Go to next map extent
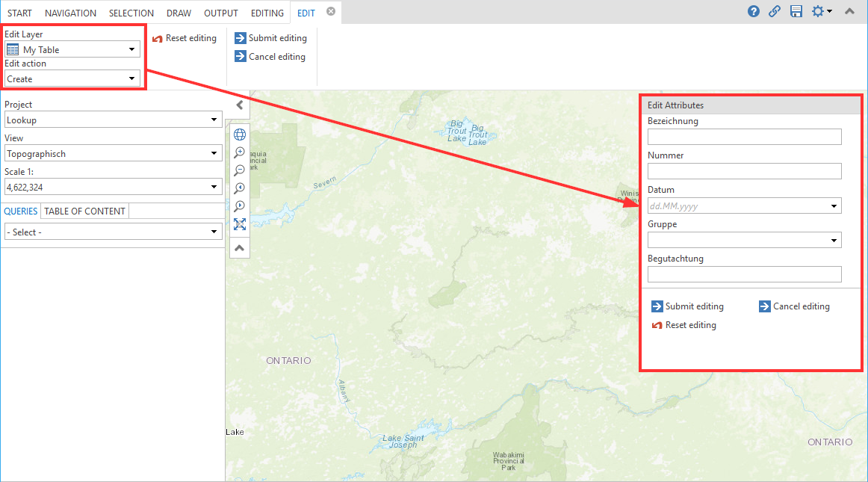Screen dimensions: 868x482 tap(240, 206)
